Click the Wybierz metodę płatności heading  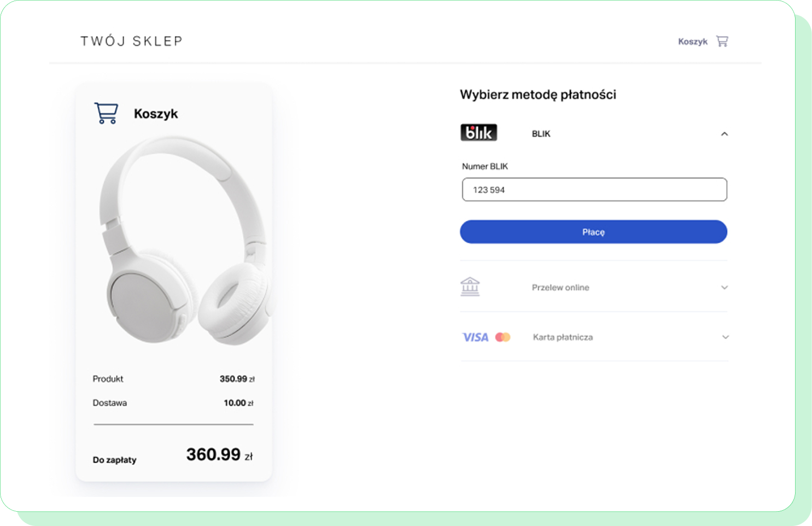click(538, 95)
